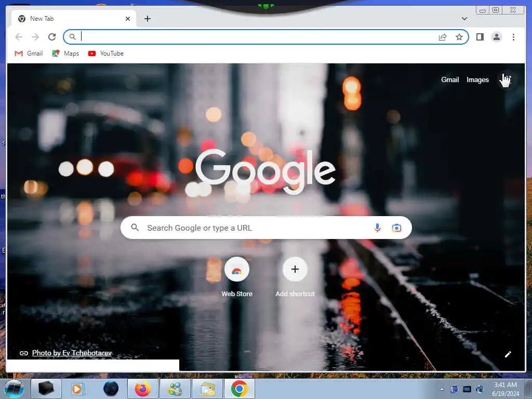Open Gmail bookmark in bookmarks bar

coord(29,54)
